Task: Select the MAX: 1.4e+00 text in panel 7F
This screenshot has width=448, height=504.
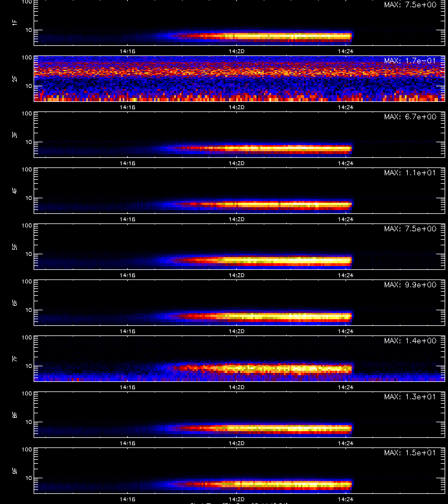Action: pyautogui.click(x=410, y=340)
